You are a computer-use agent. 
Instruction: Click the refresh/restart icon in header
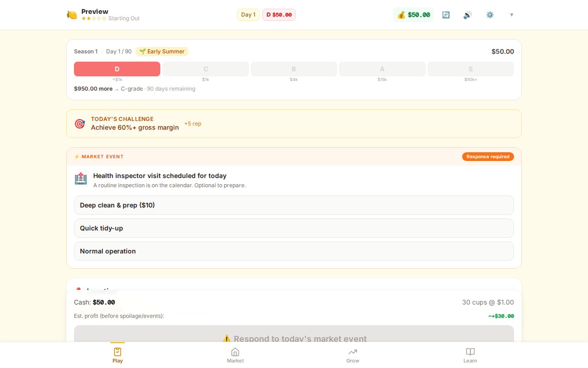446,15
